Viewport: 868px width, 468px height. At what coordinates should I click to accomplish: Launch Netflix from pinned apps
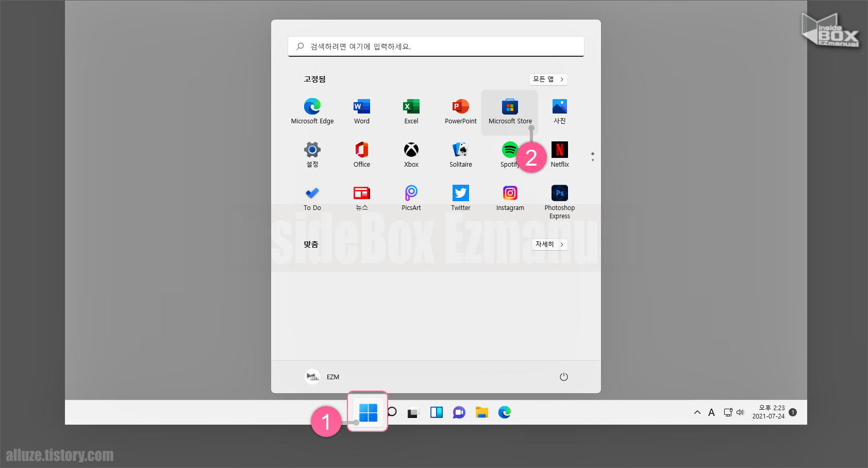click(560, 155)
